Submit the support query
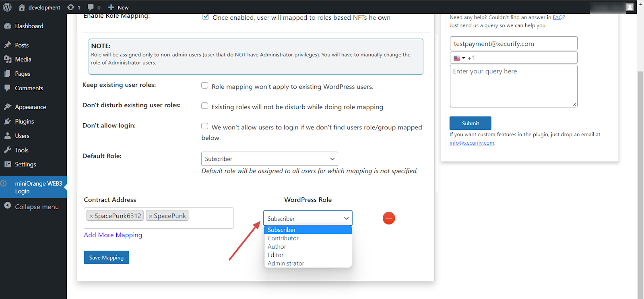This screenshot has width=644, height=299. [471, 123]
